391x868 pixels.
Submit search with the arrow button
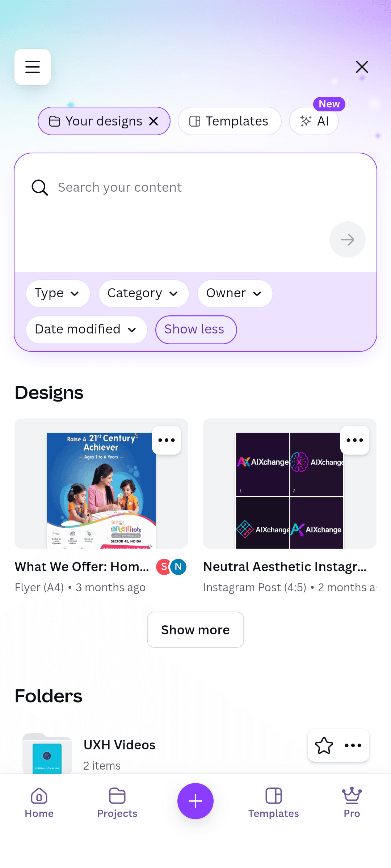[x=348, y=239]
